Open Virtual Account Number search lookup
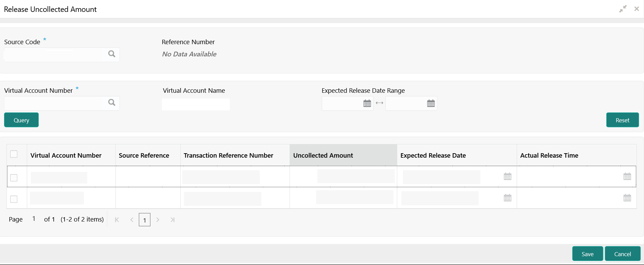 112,103
